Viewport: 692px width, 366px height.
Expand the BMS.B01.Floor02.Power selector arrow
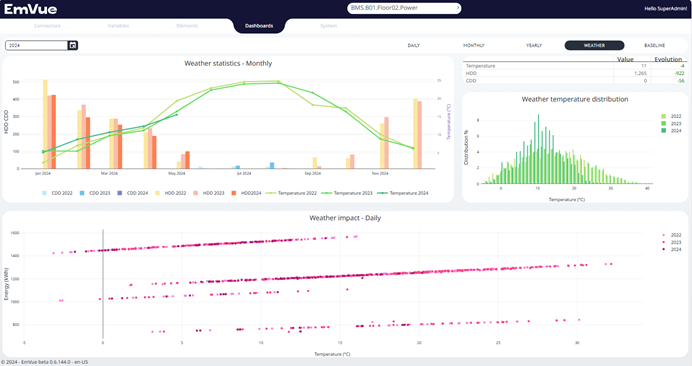click(458, 8)
